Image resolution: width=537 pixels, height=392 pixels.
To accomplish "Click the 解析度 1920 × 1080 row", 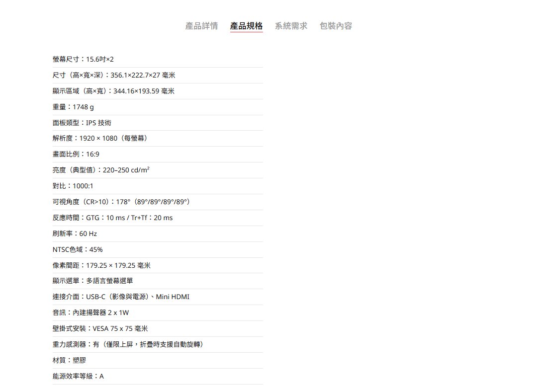I will coord(100,139).
